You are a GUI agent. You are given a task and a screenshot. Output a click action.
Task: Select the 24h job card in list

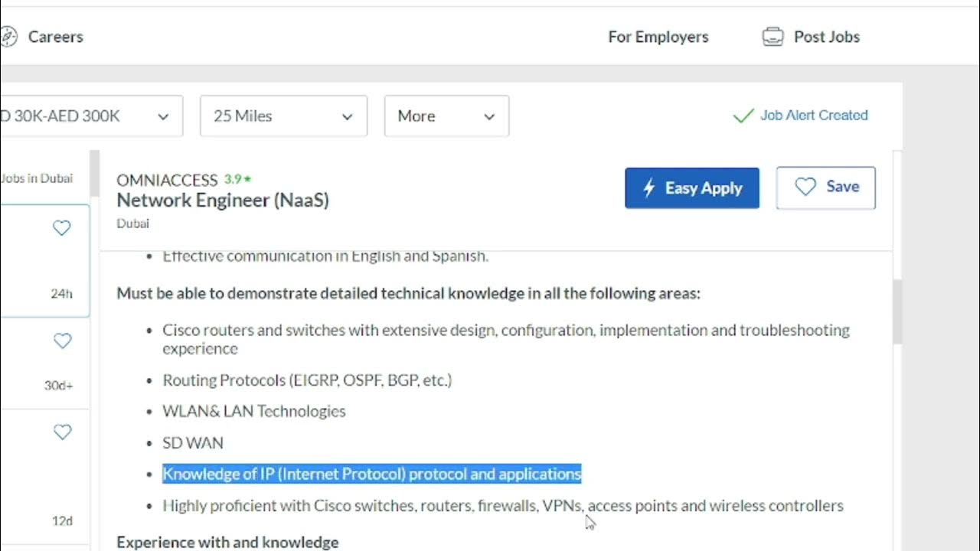click(44, 261)
